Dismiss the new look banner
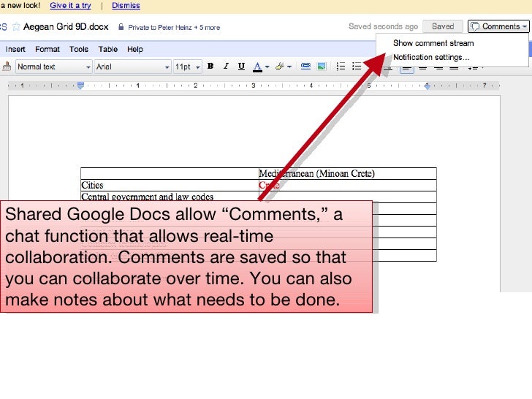The image size is (532, 399). click(x=126, y=5)
